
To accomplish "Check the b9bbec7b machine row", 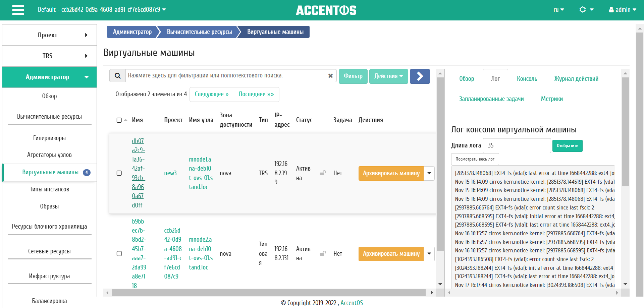I will click(119, 254).
